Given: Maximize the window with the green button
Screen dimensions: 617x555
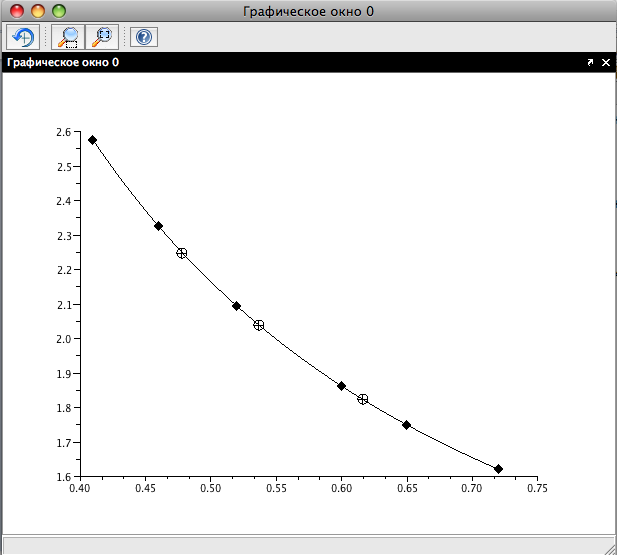Looking at the screenshot, I should [x=59, y=11].
